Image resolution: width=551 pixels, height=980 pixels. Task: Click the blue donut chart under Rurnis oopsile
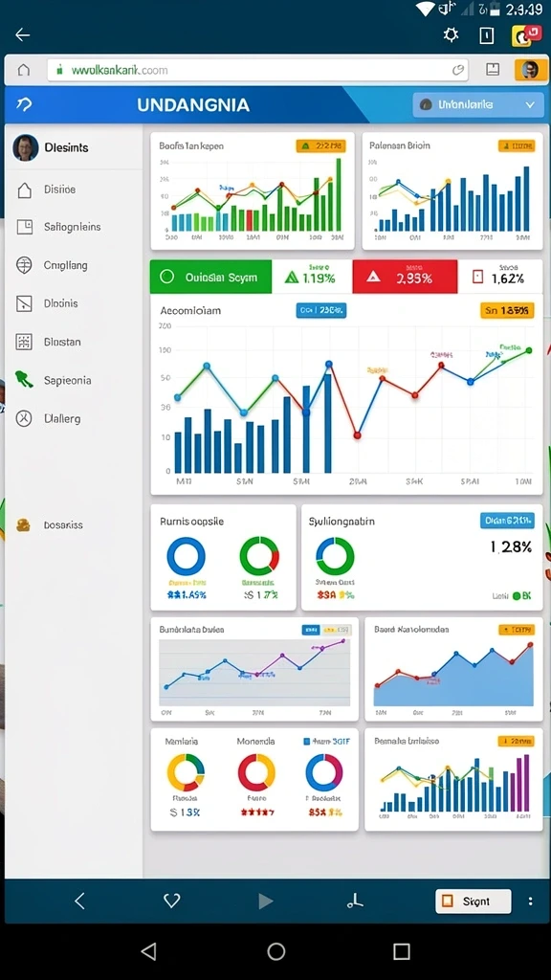[x=187, y=556]
